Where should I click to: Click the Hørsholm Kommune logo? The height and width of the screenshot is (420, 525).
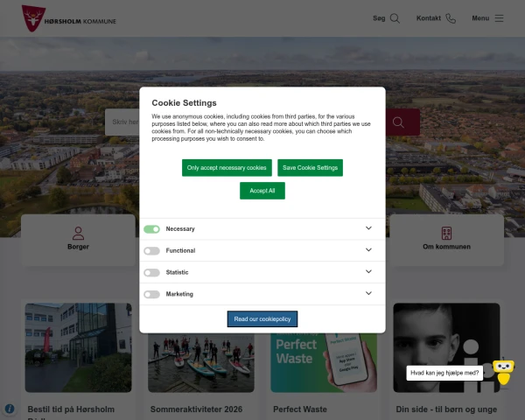tap(69, 18)
